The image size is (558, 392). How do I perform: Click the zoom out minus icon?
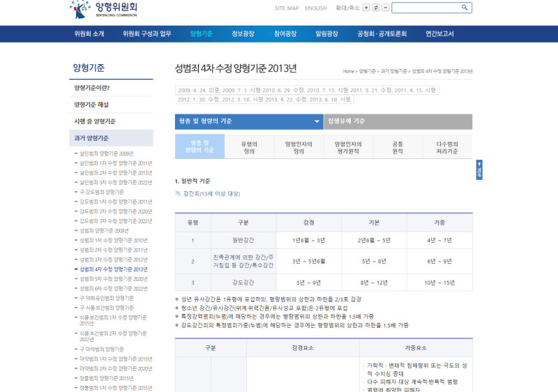(x=386, y=8)
